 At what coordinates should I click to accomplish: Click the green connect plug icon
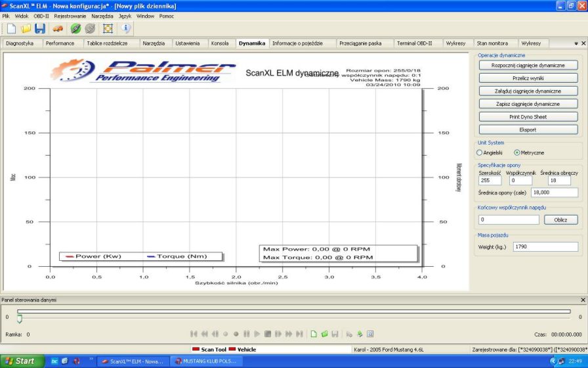tap(75, 28)
